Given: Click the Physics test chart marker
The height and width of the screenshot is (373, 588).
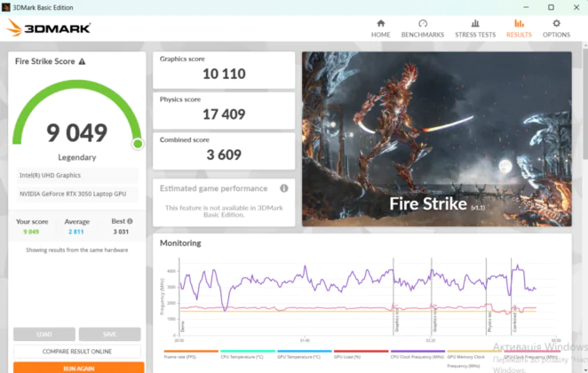Looking at the screenshot, I should [x=489, y=322].
